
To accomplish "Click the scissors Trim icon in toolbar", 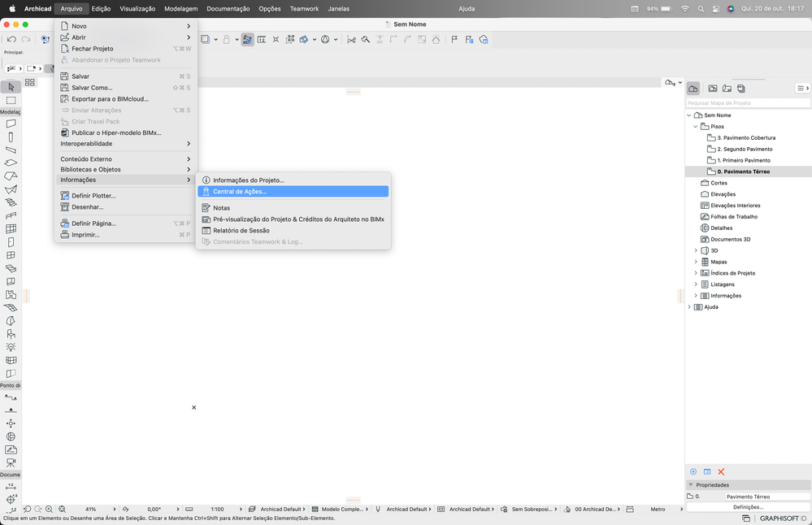I will (x=351, y=39).
